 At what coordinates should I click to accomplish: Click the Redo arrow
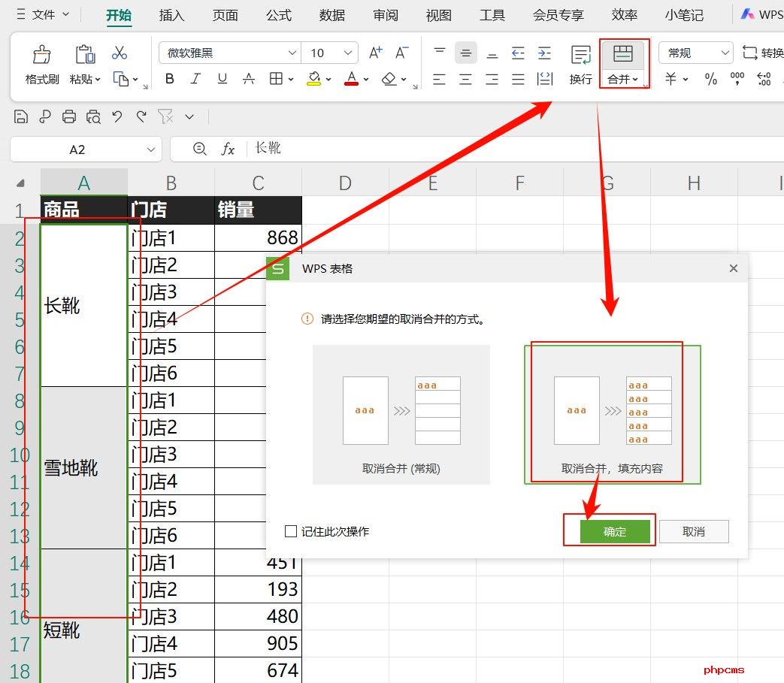(x=141, y=117)
